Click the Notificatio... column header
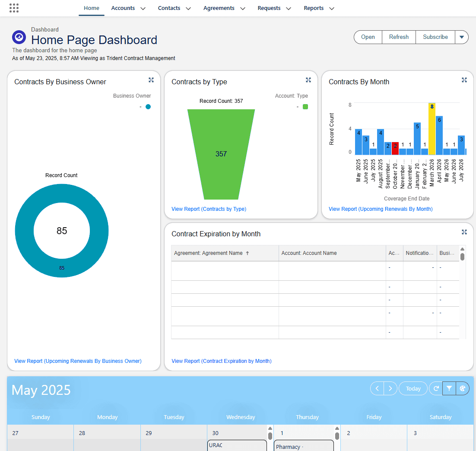 (420, 253)
